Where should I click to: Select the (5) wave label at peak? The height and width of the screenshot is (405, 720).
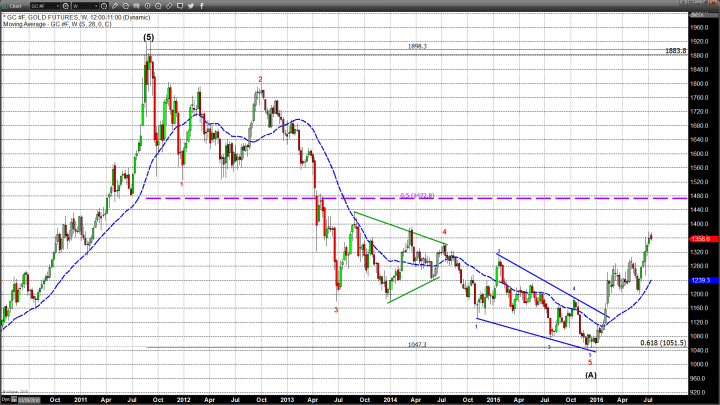tap(148, 37)
